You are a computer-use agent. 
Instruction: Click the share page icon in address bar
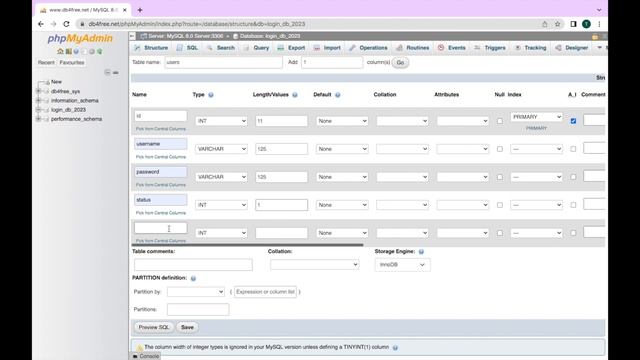click(544, 24)
